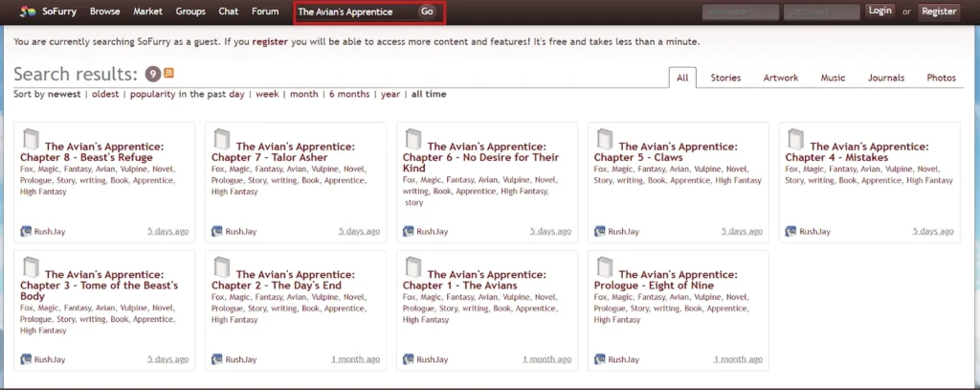This screenshot has width=980, height=390.
Task: Click RushJay's avatar icon under Chapter 7
Action: click(217, 231)
